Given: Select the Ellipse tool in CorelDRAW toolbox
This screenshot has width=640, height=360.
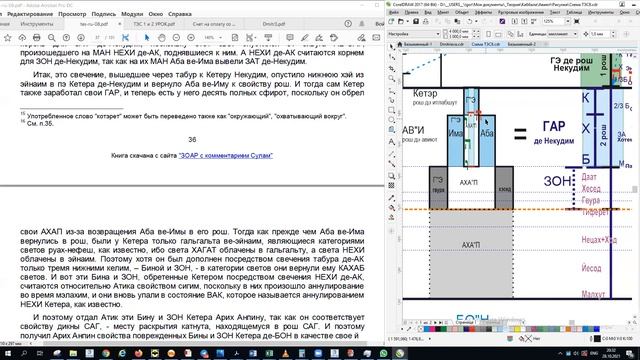Looking at the screenshot, I should [x=392, y=120].
